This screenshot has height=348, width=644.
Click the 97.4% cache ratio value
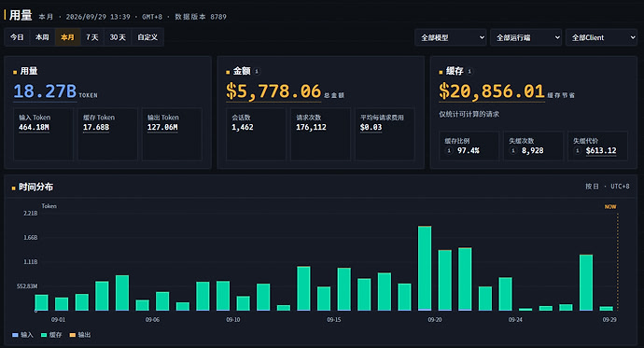click(x=469, y=150)
